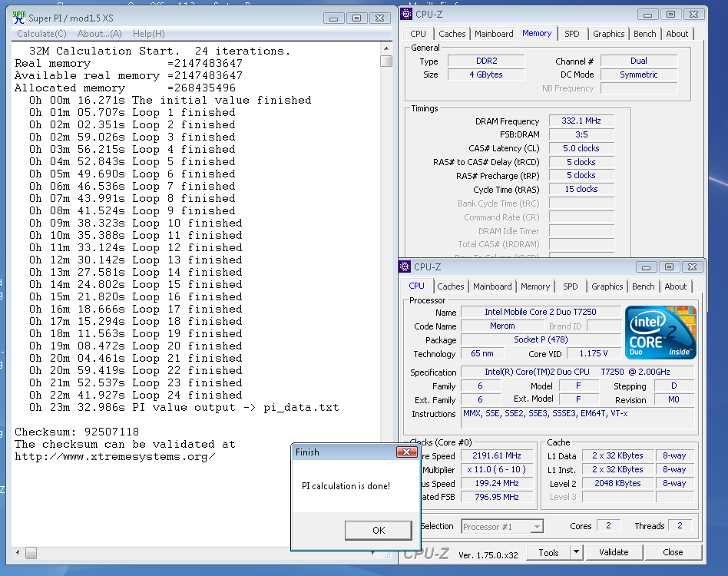The image size is (728, 576).
Task: Close the Finish dialog with the red X
Action: point(407,452)
